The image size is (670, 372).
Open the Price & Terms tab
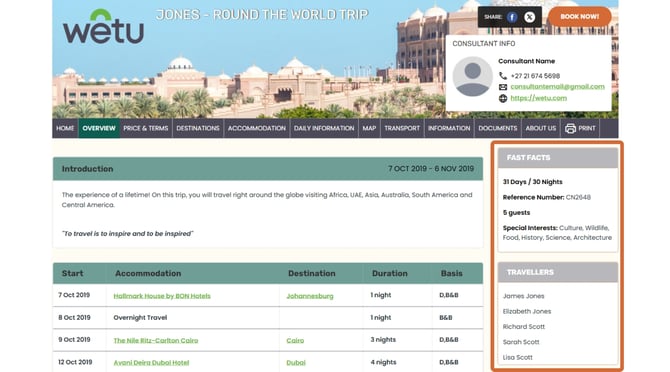click(x=146, y=128)
